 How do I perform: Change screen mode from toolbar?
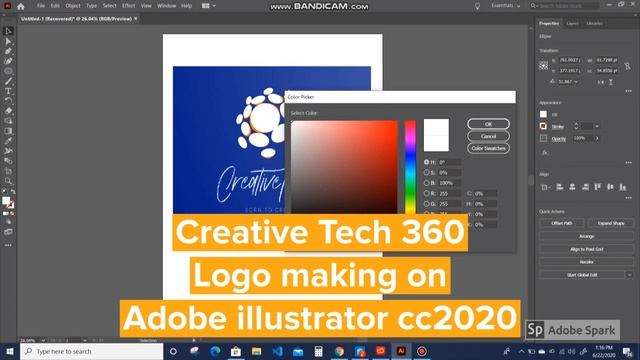click(x=8, y=232)
